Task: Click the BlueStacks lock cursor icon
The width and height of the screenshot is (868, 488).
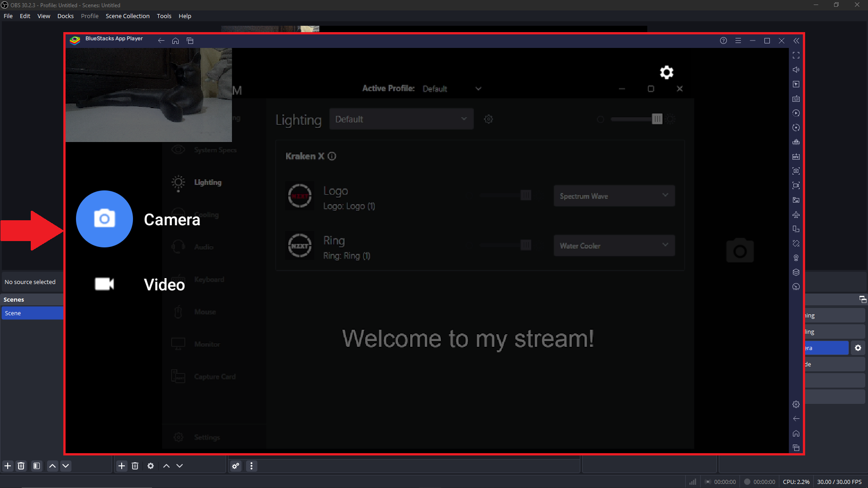Action: [x=796, y=84]
